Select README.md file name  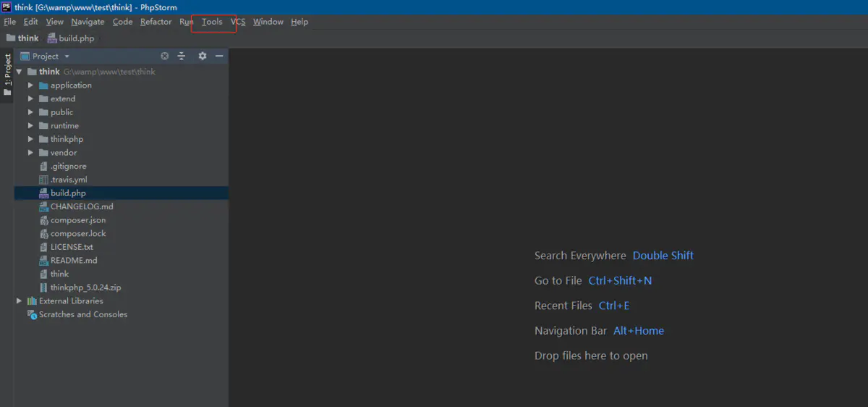click(x=74, y=261)
